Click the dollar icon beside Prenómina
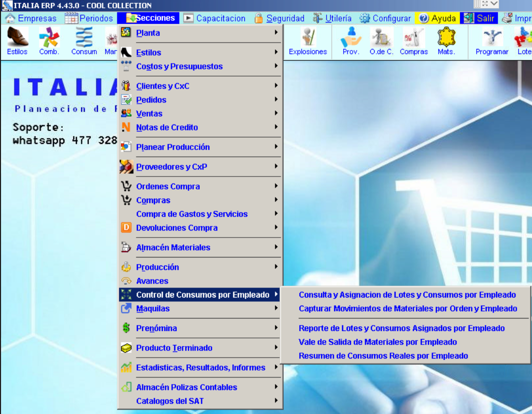The height and width of the screenshot is (414, 532). click(126, 327)
